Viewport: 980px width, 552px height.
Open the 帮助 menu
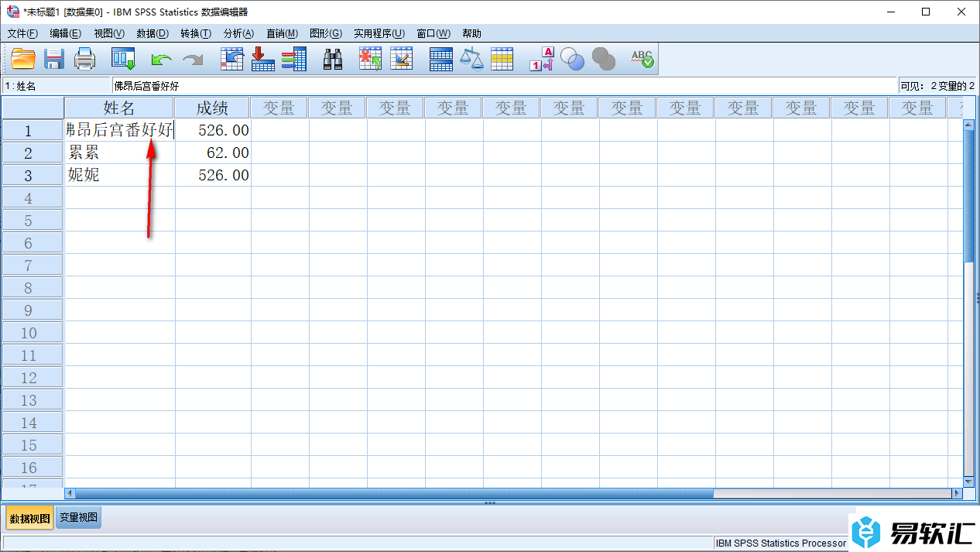click(471, 33)
